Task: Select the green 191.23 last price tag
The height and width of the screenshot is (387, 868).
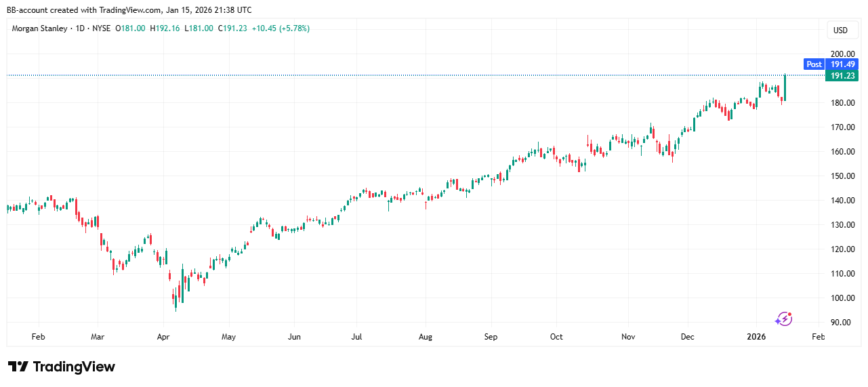Action: pos(842,76)
